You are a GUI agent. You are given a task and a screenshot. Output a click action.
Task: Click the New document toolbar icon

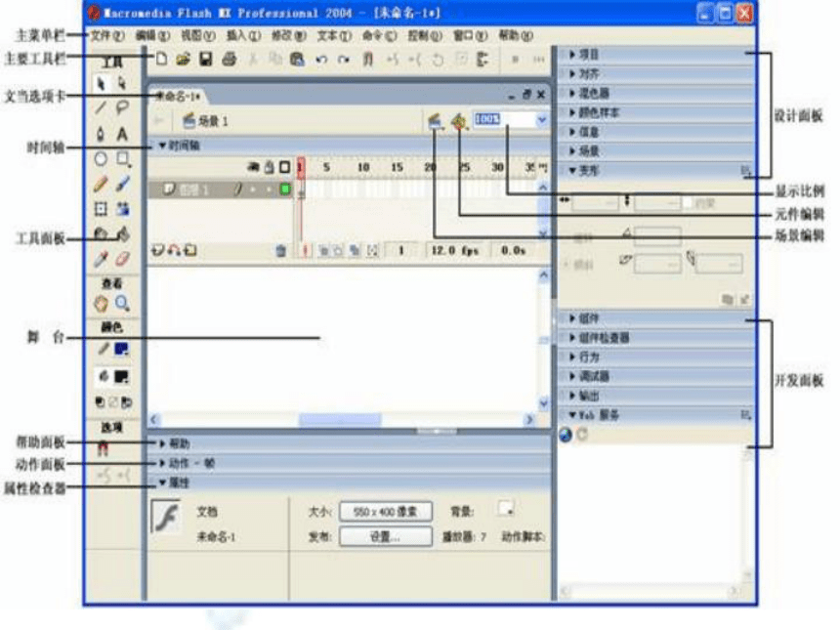pyautogui.click(x=161, y=59)
